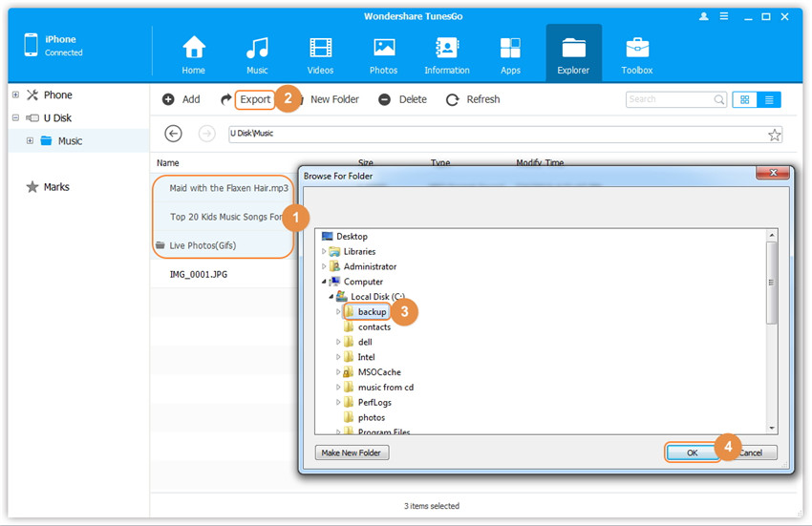Click Make New Folder button
The width and height of the screenshot is (812, 526).
click(x=352, y=452)
